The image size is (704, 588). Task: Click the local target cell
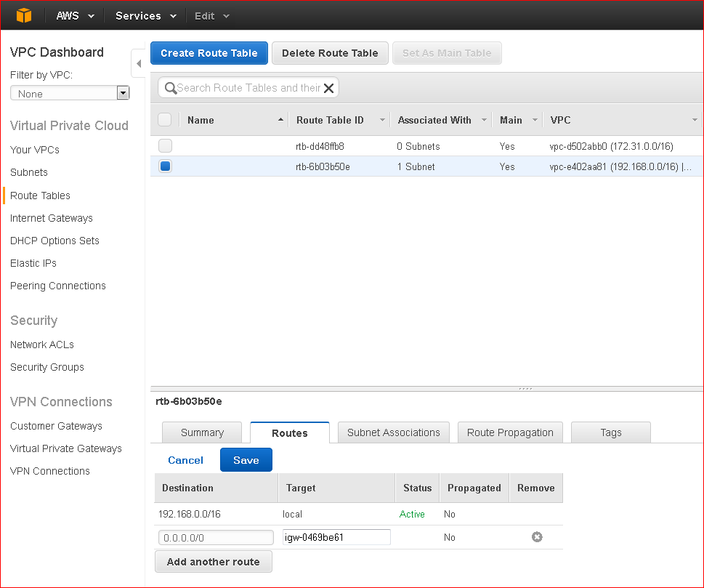coord(292,514)
